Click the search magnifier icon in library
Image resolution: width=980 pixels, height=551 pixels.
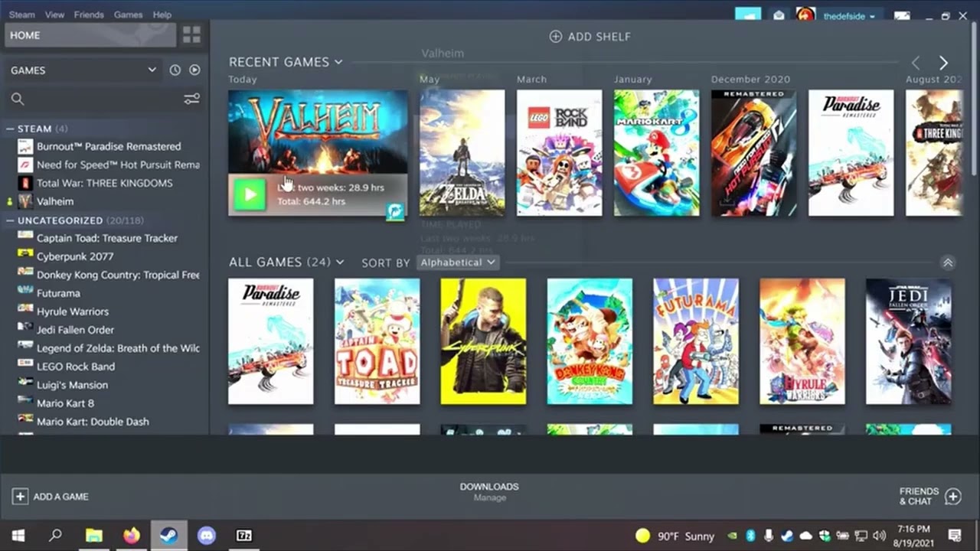18,99
